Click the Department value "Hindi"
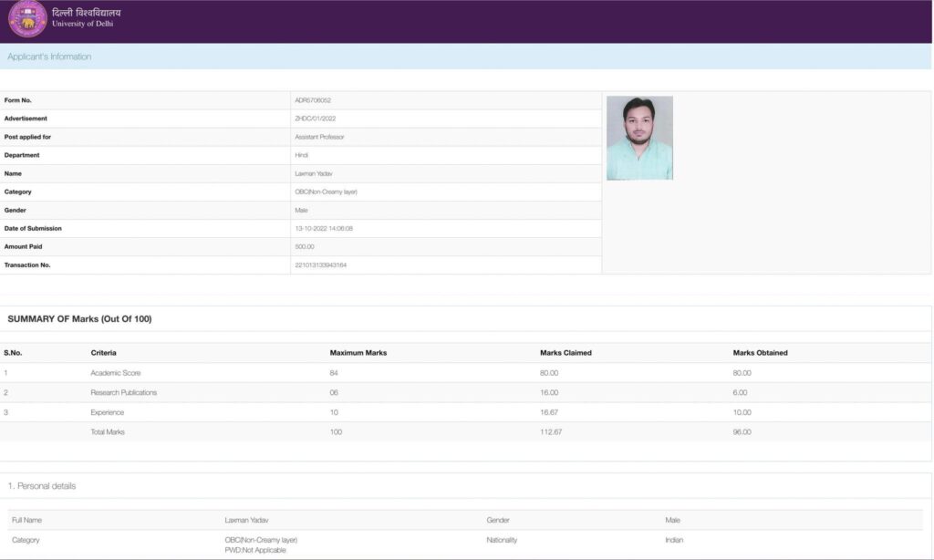 pyautogui.click(x=301, y=155)
